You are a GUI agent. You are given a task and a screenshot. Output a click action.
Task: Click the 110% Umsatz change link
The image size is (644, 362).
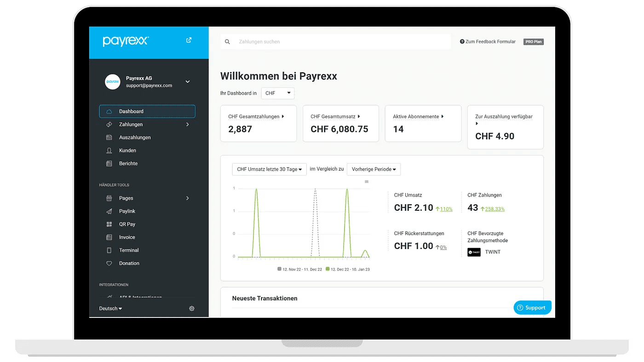click(446, 209)
